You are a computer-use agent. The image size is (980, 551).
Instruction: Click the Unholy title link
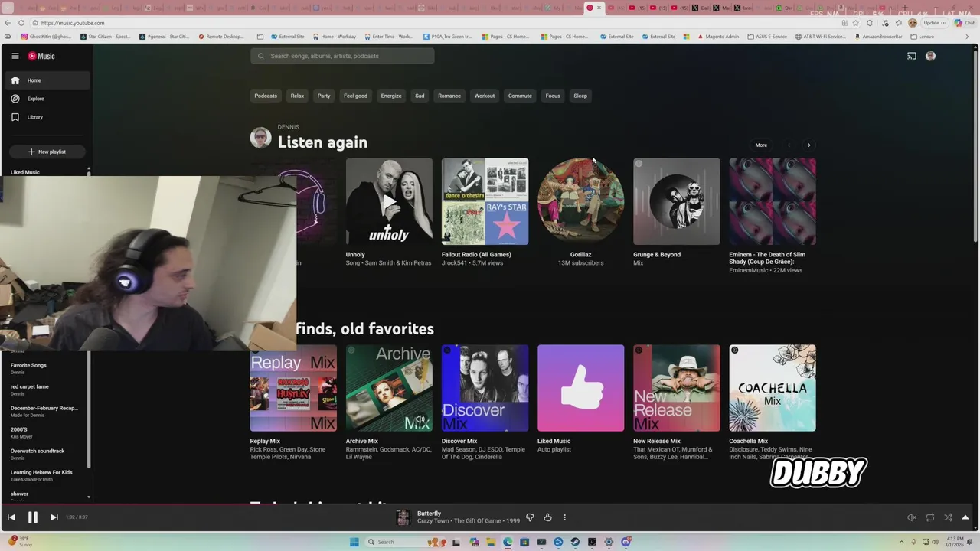[x=355, y=254]
